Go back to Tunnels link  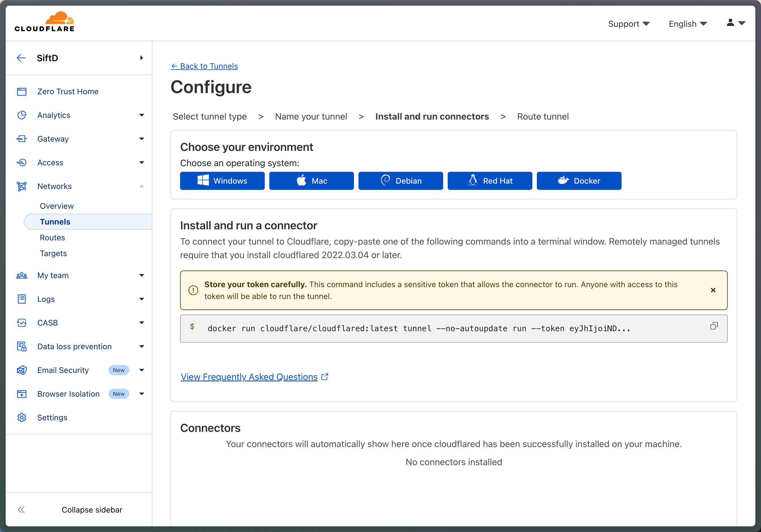204,66
